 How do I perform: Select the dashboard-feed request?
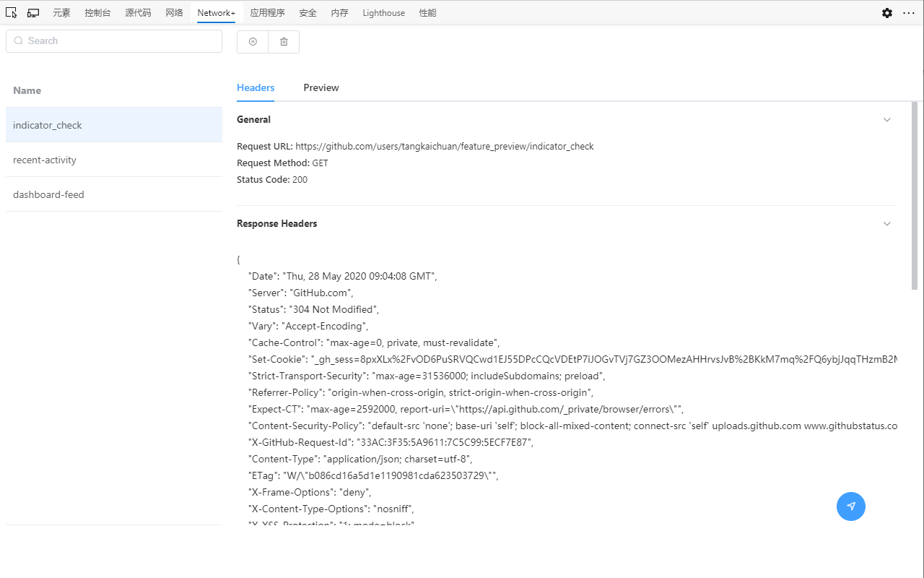tap(48, 195)
